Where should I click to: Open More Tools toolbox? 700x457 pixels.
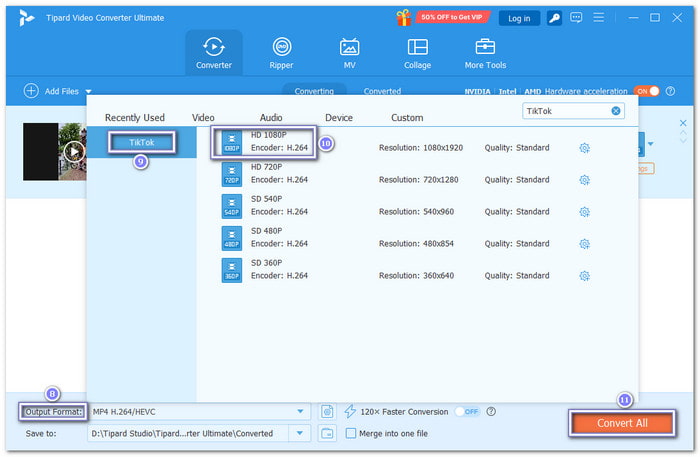pyautogui.click(x=485, y=53)
